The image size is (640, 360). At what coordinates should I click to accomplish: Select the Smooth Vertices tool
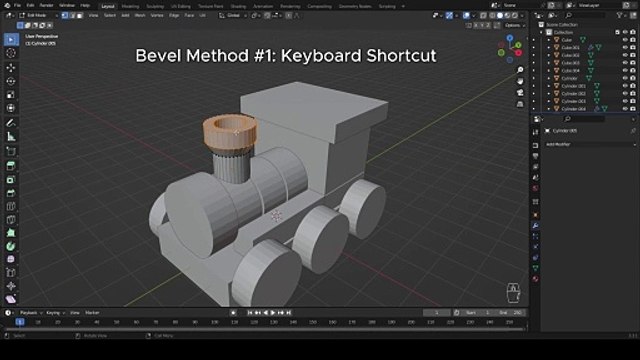[x=11, y=259]
